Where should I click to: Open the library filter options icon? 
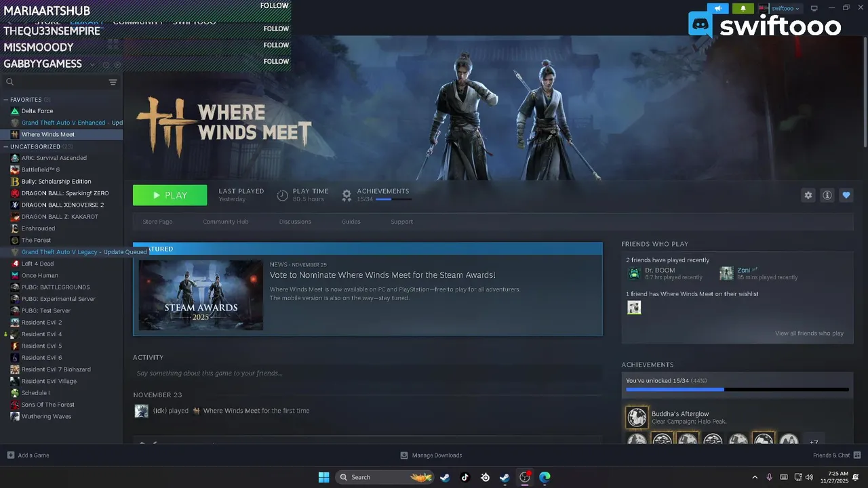tap(113, 82)
